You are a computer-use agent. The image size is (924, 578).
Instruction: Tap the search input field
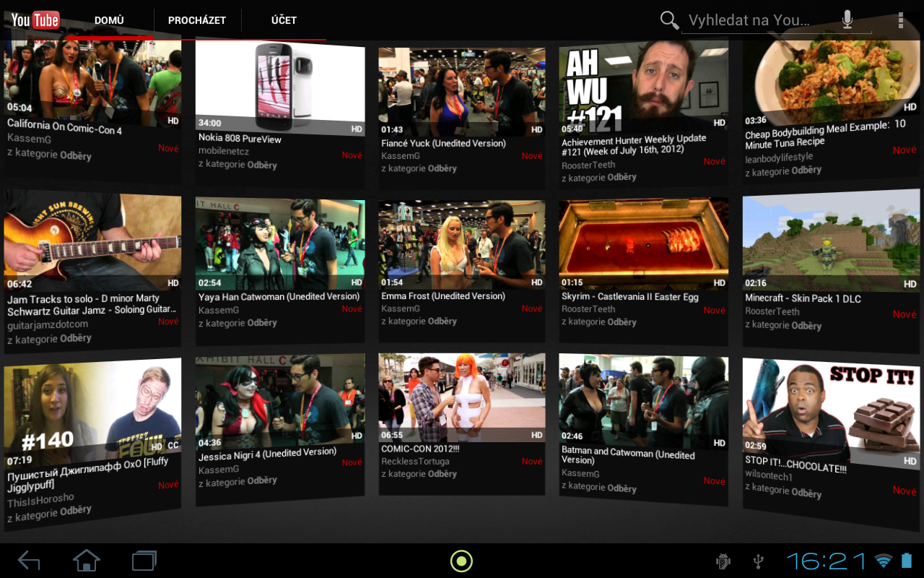click(x=751, y=20)
